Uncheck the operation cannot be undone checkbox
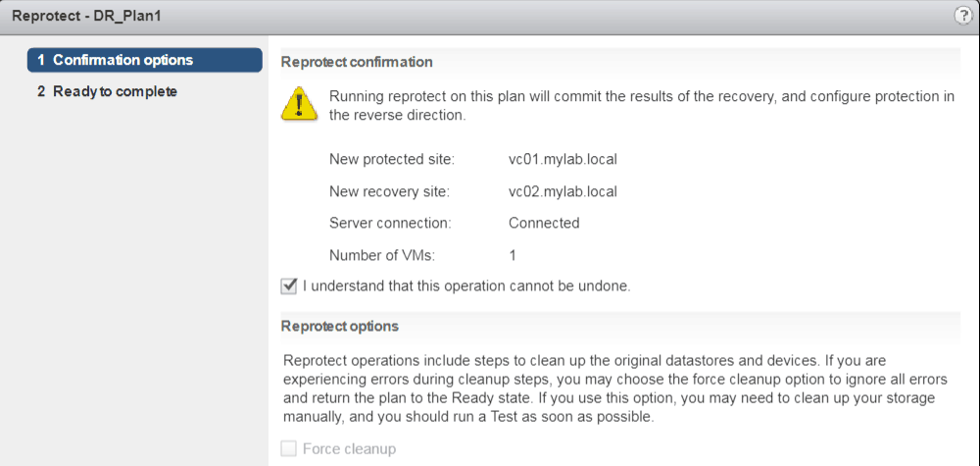This screenshot has height=466, width=980. coord(289,286)
